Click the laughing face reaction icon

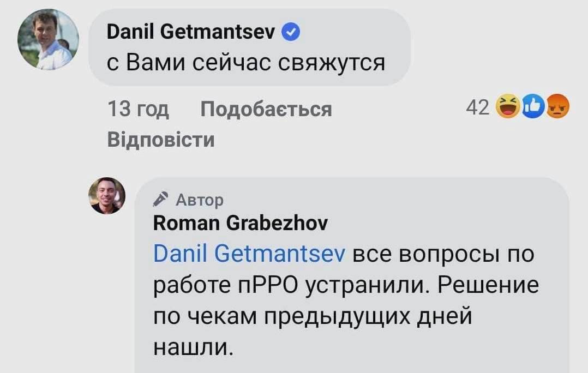pos(508,106)
